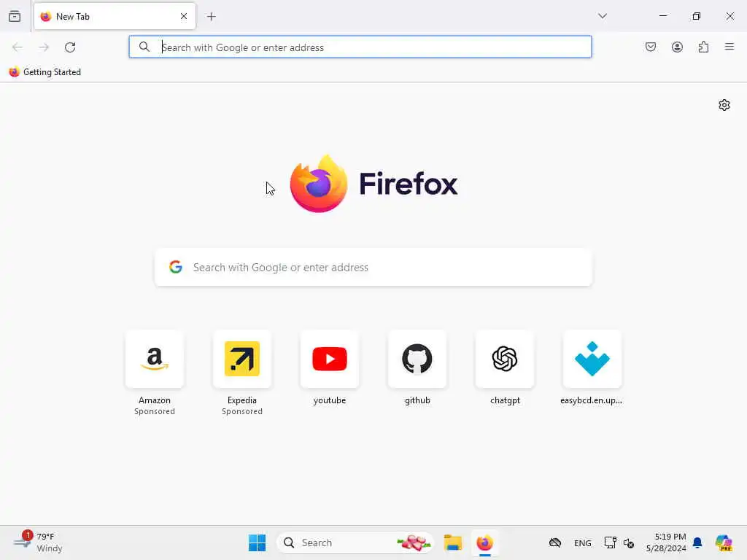Restore down the Firefox window

coord(697,16)
